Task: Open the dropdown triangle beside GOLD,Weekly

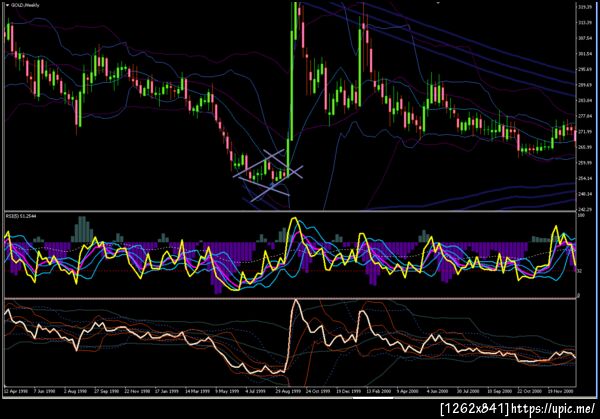Action: pyautogui.click(x=8, y=5)
